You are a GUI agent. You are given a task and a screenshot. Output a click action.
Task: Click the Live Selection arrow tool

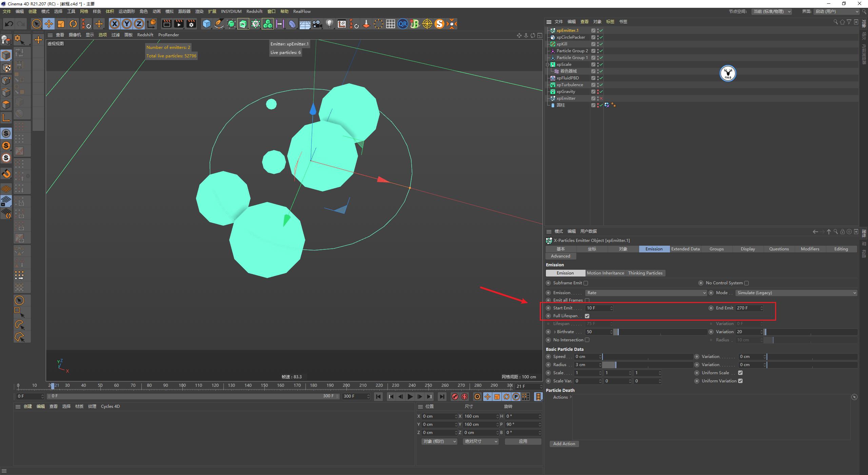coord(36,24)
